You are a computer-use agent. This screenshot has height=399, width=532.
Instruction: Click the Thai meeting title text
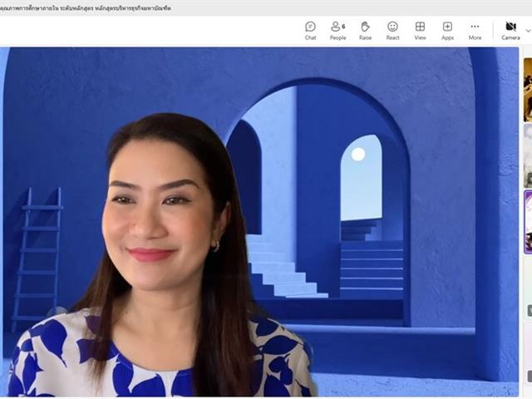pos(85,7)
